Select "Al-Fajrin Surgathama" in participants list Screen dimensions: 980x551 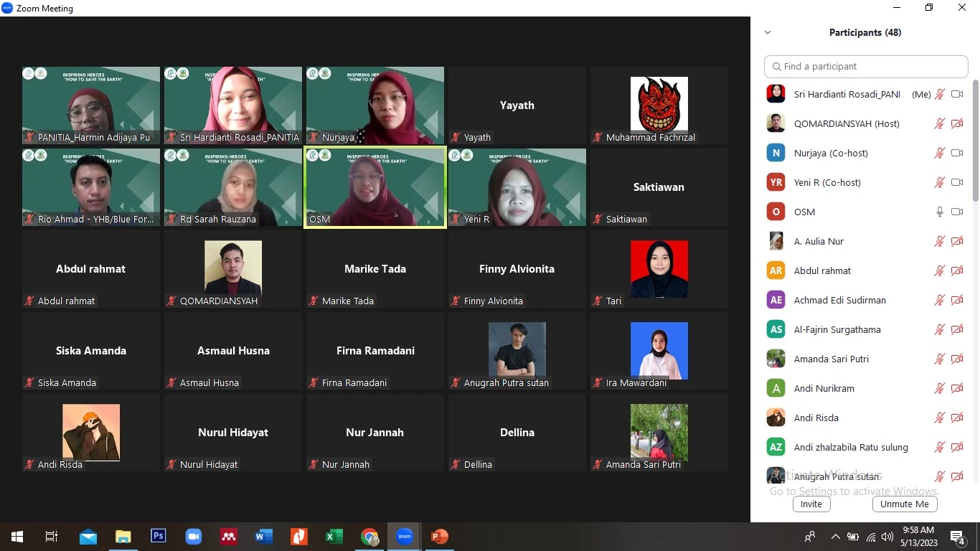[866, 329]
